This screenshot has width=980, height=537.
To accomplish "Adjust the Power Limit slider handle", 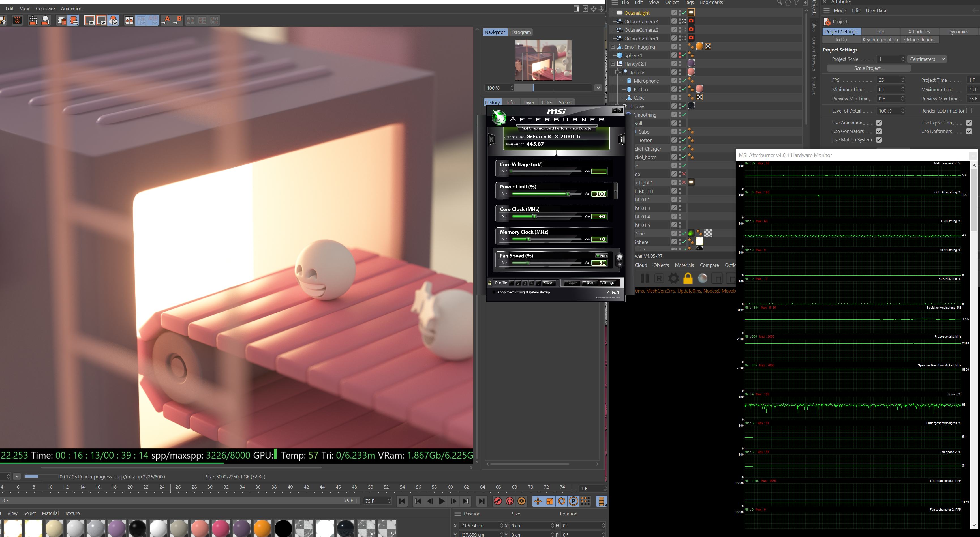I will (x=568, y=194).
